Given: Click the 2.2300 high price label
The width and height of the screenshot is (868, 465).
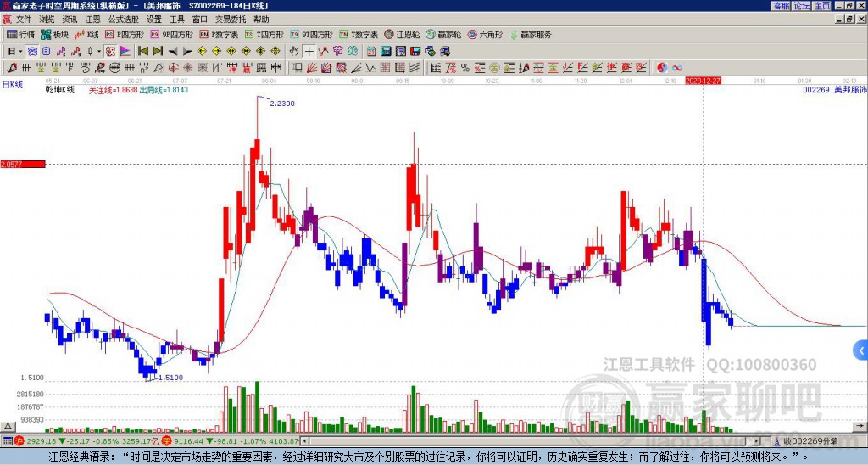Looking at the screenshot, I should (x=282, y=104).
